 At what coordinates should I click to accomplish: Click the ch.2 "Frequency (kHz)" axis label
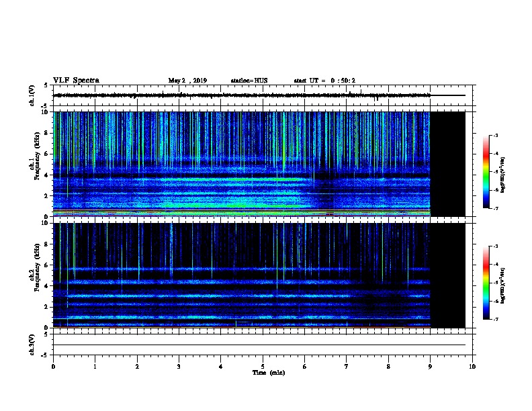click(x=37, y=267)
